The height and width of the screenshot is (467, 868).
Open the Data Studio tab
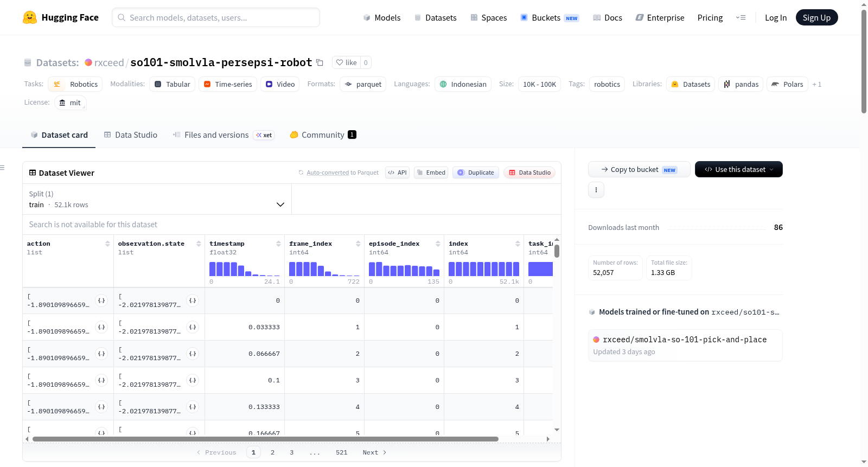[131, 135]
